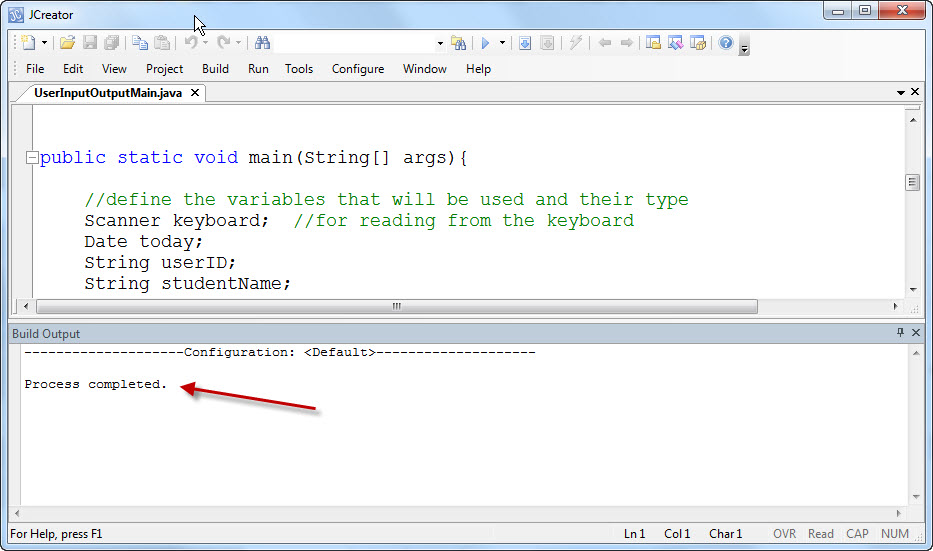Open the Edit menu

pyautogui.click(x=73, y=69)
